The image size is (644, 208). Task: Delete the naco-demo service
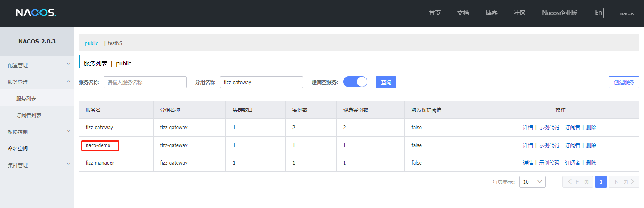tap(591, 145)
